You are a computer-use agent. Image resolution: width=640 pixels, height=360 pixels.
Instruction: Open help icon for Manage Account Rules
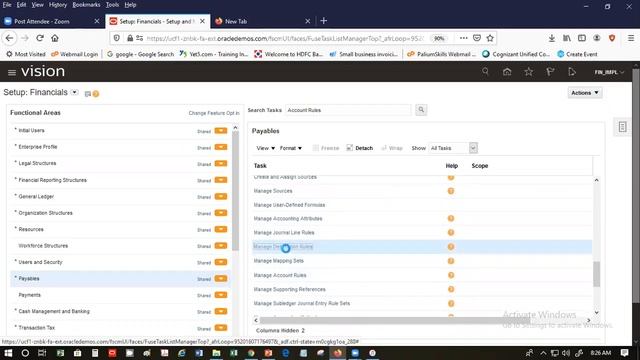[451, 275]
